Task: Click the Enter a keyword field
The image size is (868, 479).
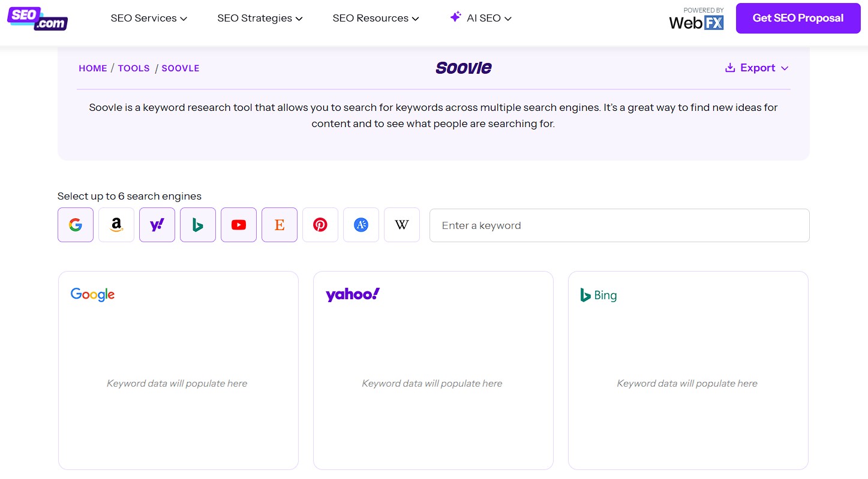Action: pos(619,225)
